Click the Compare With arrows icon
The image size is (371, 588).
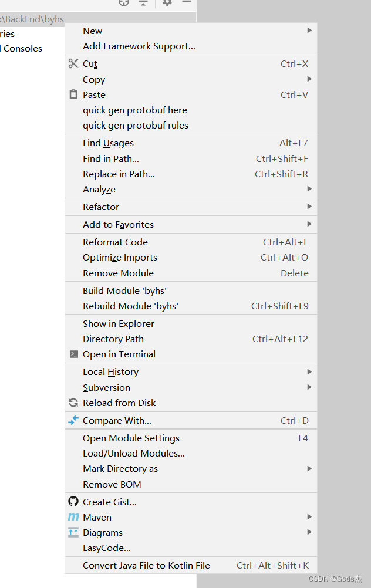(73, 420)
